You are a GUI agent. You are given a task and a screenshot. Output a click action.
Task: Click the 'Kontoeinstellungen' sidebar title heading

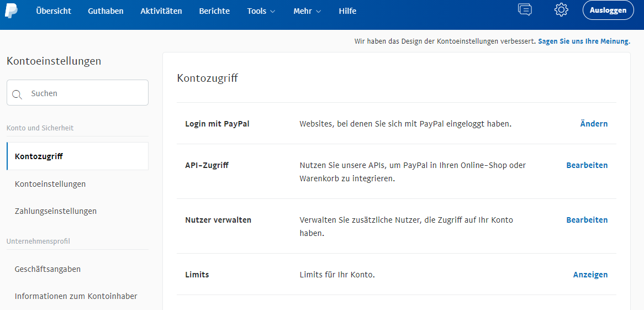click(x=54, y=61)
